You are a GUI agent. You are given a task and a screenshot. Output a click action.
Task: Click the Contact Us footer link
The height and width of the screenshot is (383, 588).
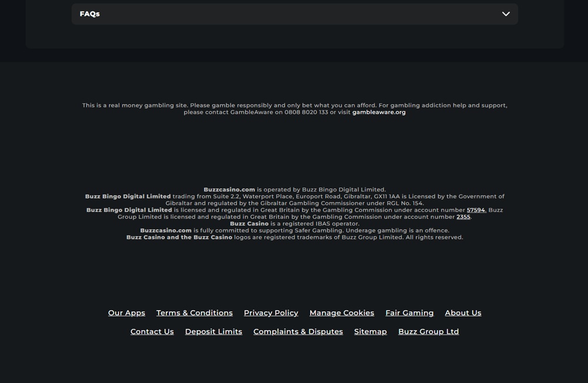coord(152,332)
